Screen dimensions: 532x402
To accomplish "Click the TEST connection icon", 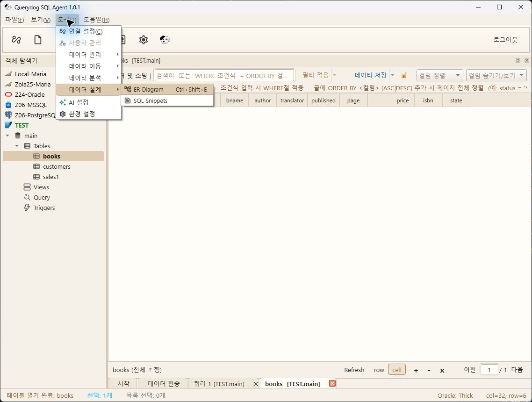I will point(8,125).
